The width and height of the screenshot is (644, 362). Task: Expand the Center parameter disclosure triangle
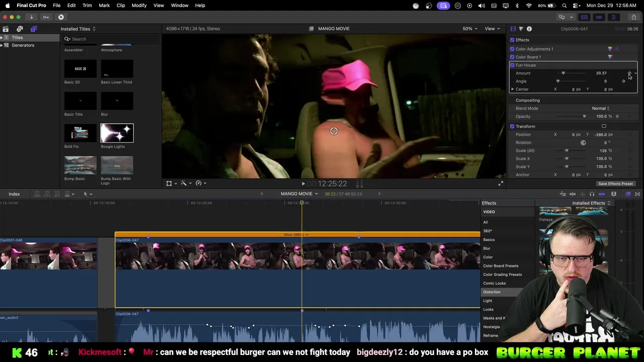coord(512,89)
